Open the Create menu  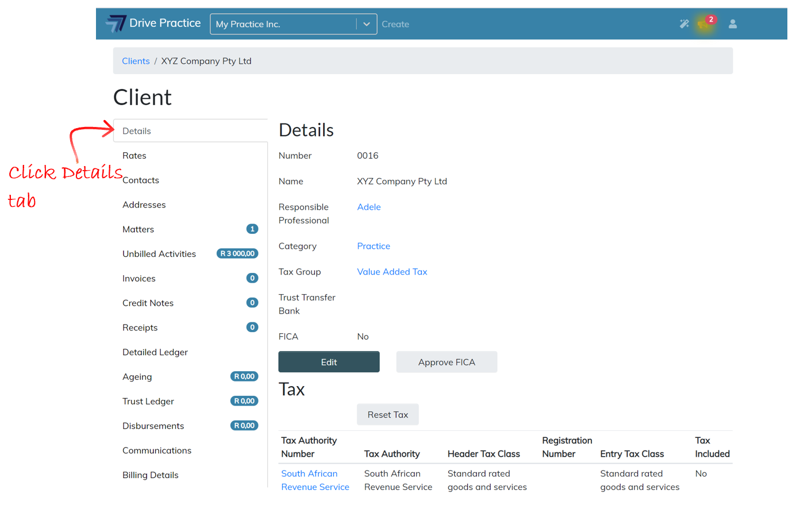395,24
